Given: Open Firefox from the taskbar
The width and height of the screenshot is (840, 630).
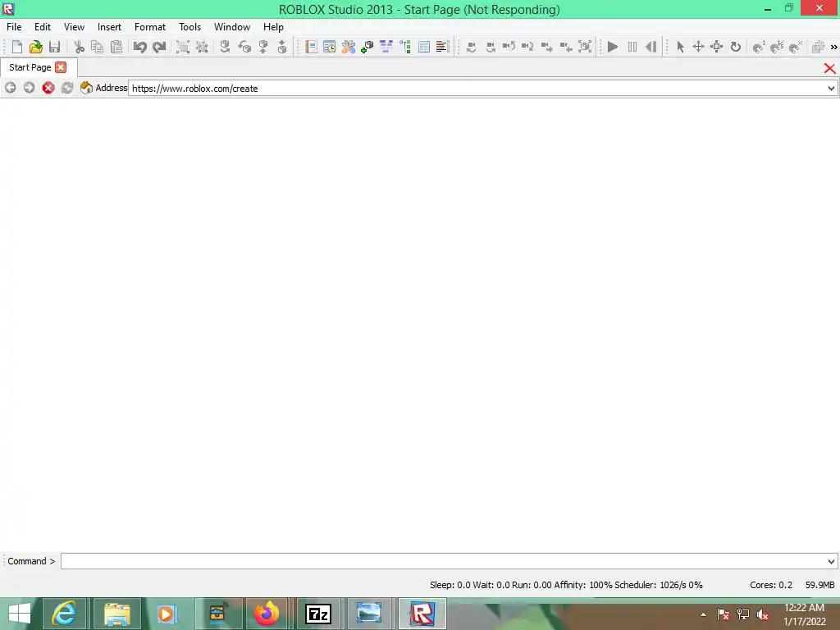Looking at the screenshot, I should [267, 614].
